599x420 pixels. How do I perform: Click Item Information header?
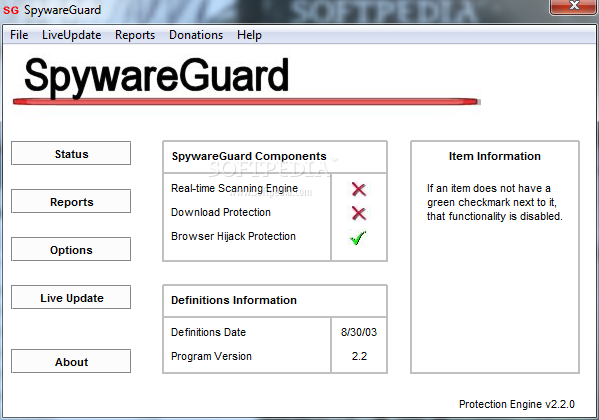495,156
